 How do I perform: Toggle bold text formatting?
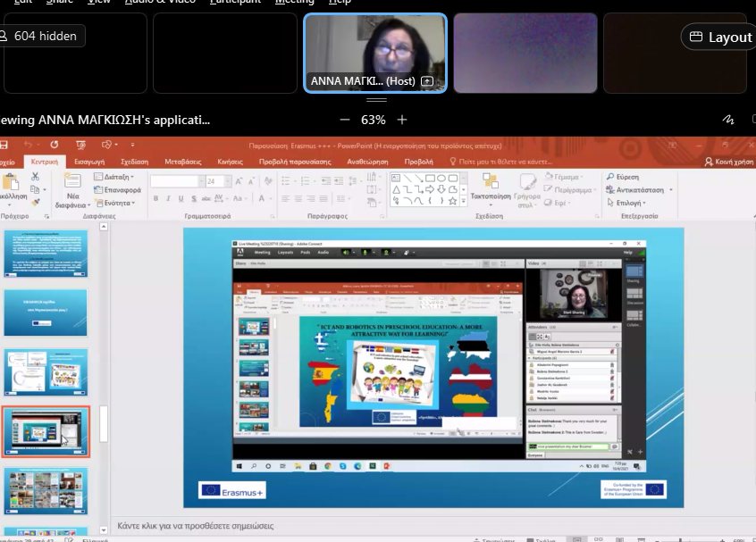pos(155,198)
